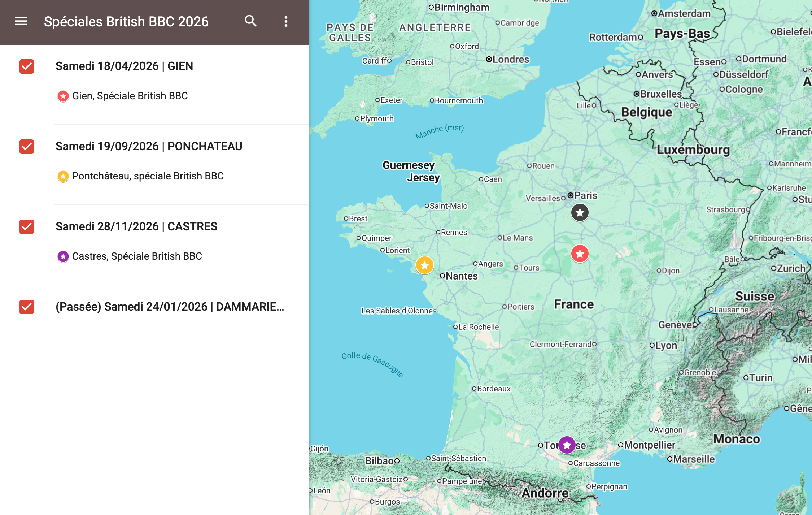Open the hamburger menu
This screenshot has width=812, height=515.
click(21, 21)
